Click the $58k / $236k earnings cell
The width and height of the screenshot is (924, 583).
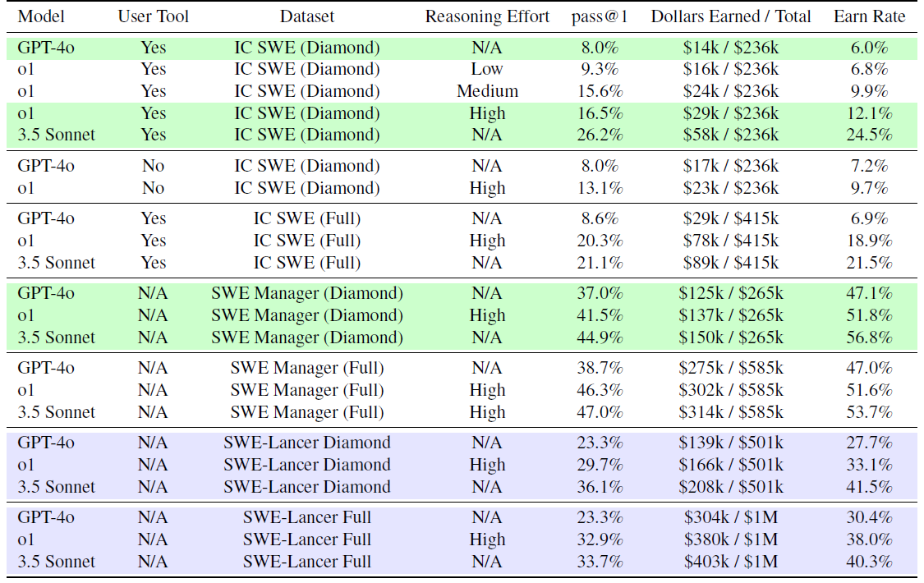point(731,135)
